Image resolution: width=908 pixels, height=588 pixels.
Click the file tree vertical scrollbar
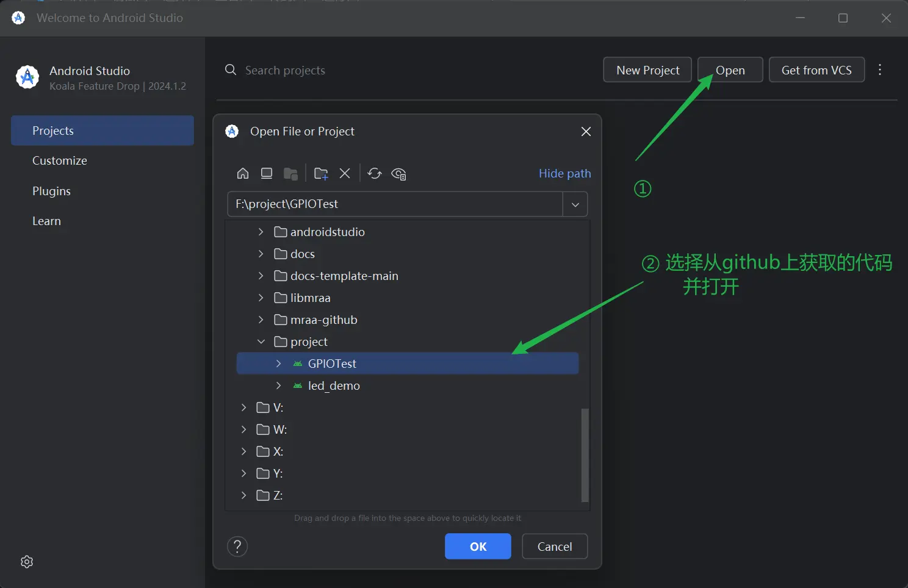click(x=585, y=455)
